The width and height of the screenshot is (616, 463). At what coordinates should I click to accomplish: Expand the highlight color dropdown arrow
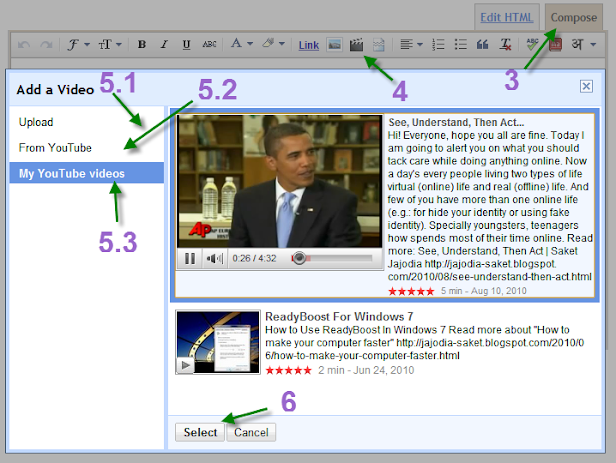(282, 44)
